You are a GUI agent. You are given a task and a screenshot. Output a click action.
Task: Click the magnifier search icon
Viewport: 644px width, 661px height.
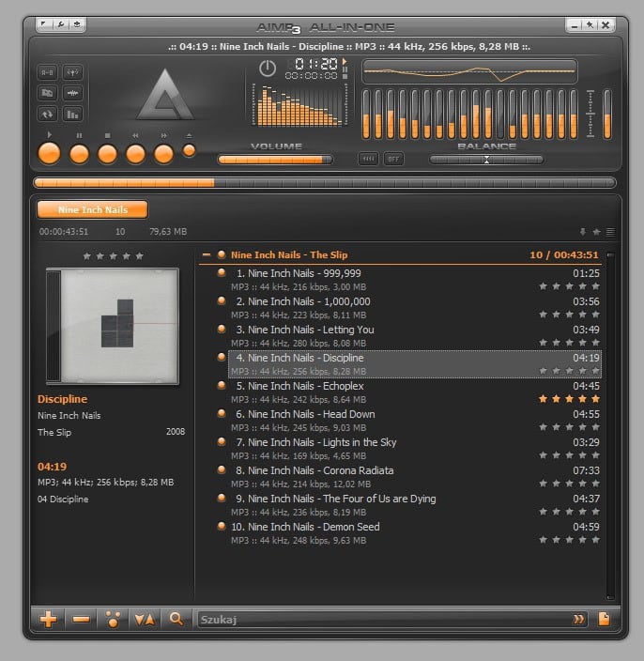click(176, 619)
